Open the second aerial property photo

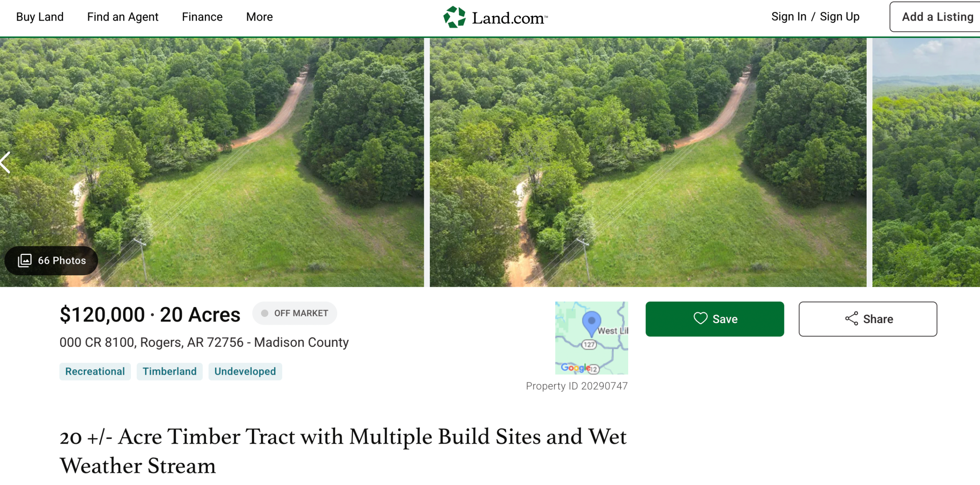[x=648, y=162]
